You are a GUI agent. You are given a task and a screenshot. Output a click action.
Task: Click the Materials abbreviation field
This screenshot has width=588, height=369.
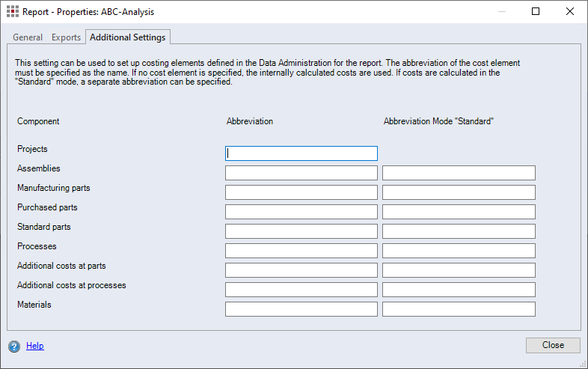301,309
